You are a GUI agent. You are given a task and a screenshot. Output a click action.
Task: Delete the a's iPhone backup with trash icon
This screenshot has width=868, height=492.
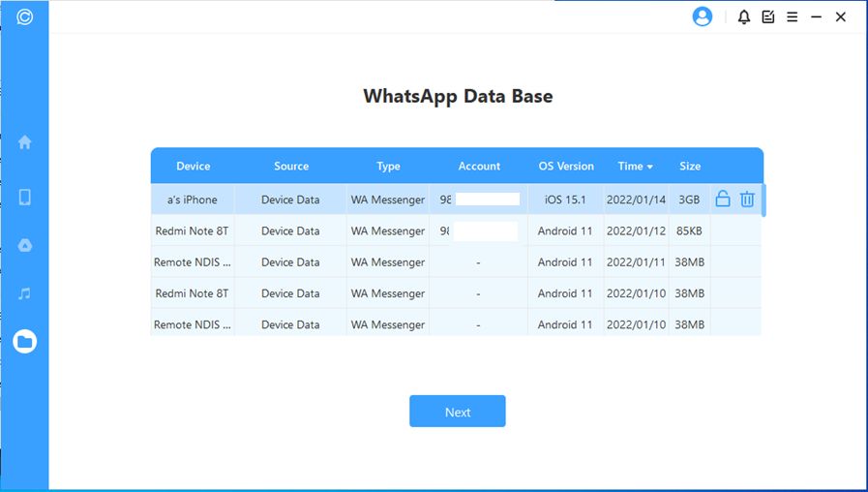pyautogui.click(x=747, y=200)
